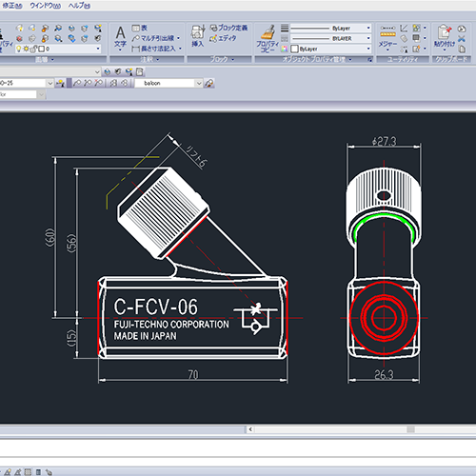Click the leftmost status bar icon at bottom
Image resolution: width=476 pixels, height=476 pixels.
8,472
